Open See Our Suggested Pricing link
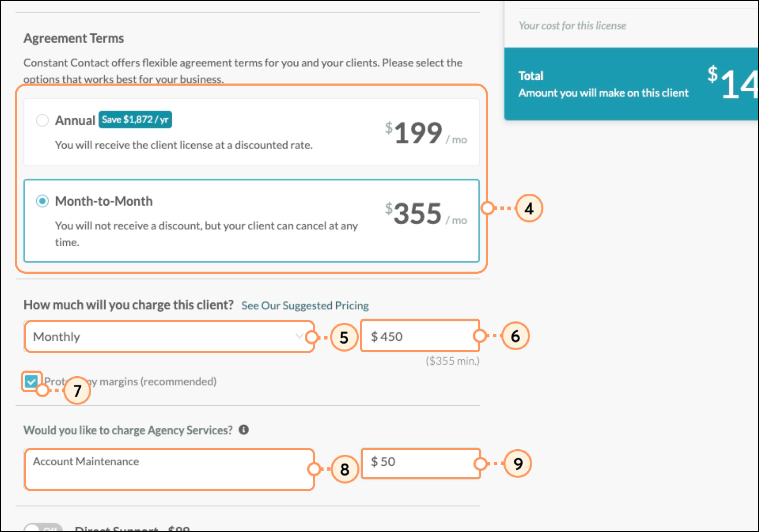Image resolution: width=759 pixels, height=532 pixels. (305, 305)
